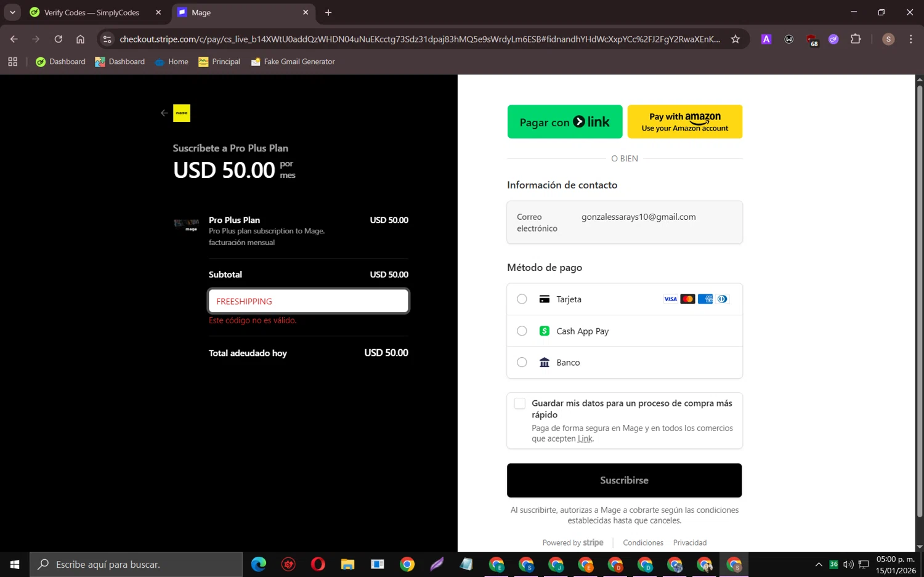The height and width of the screenshot is (577, 924).
Task: Open site information icon in address bar
Action: (x=107, y=39)
